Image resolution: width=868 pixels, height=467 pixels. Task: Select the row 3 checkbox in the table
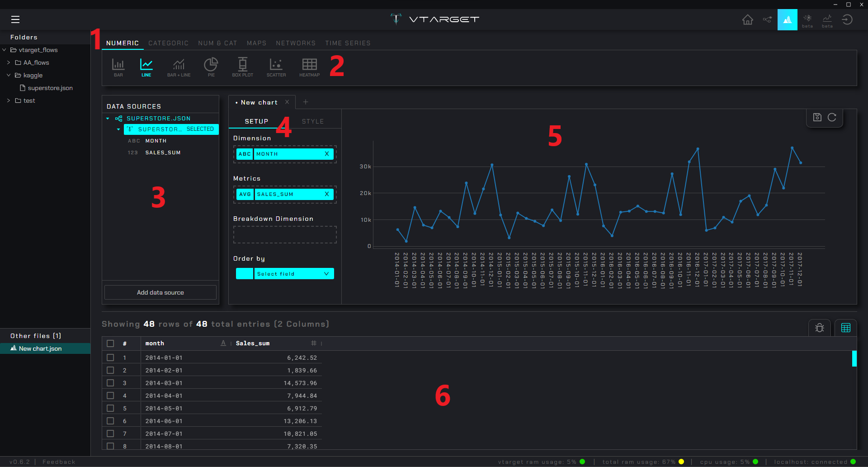tap(110, 383)
